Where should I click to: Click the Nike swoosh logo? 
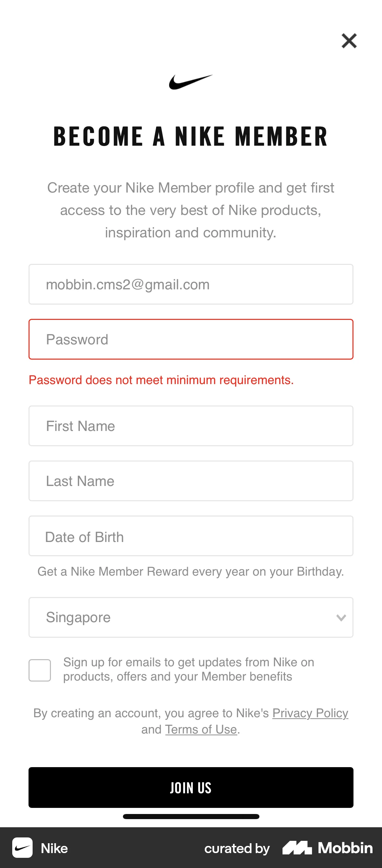(x=190, y=82)
